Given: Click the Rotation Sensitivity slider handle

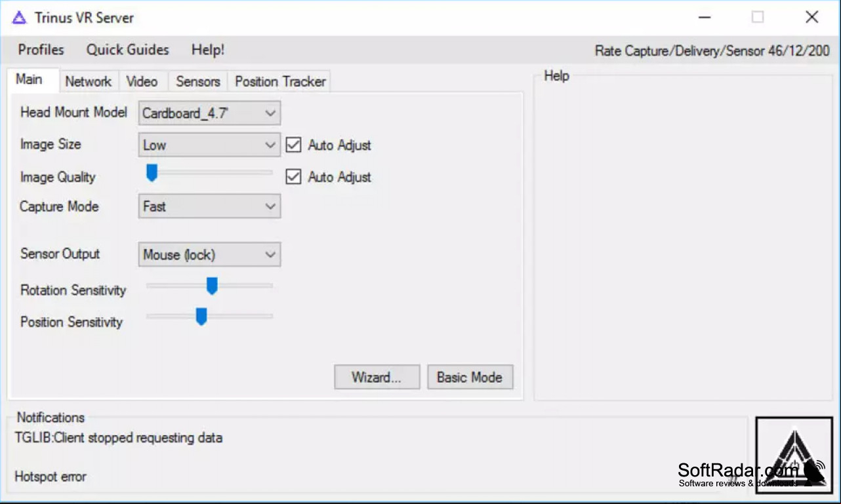Looking at the screenshot, I should click(x=212, y=286).
